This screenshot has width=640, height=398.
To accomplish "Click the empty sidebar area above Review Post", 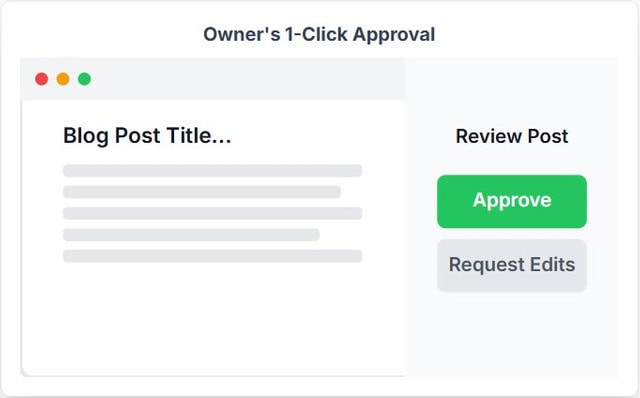I will point(512,91).
